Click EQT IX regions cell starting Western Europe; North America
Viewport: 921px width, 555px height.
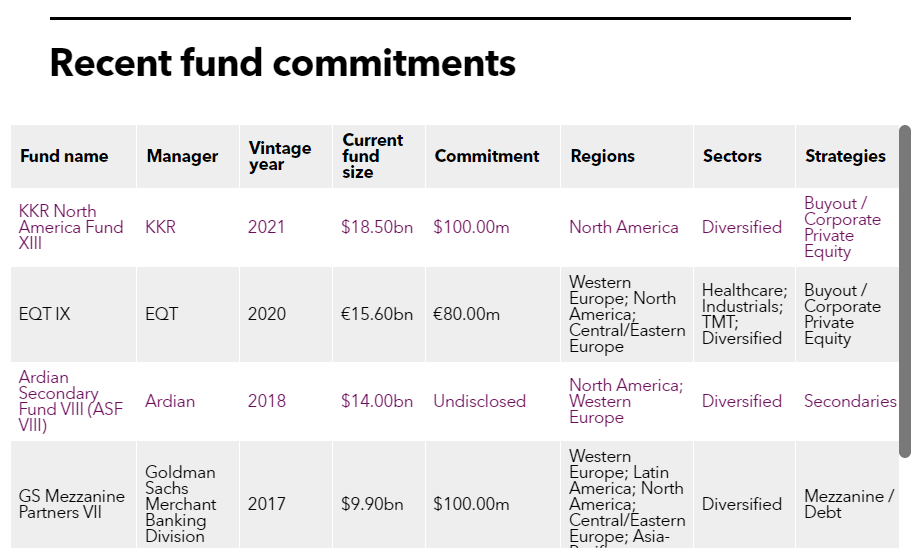(x=627, y=314)
